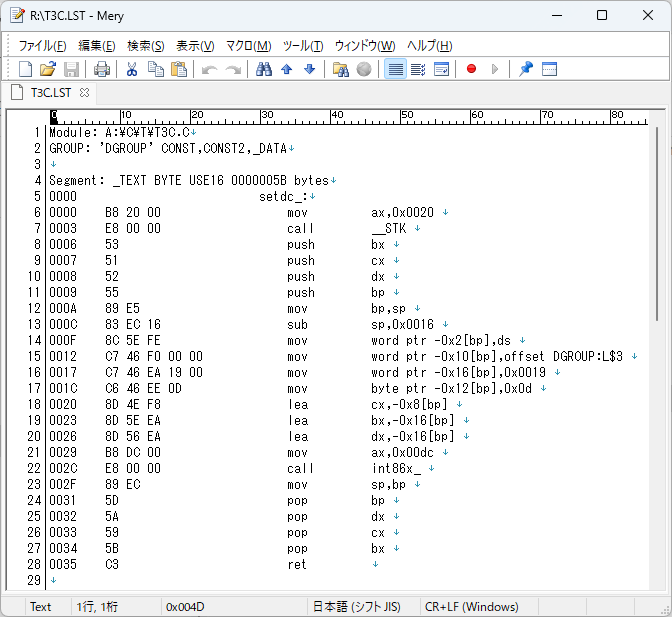The height and width of the screenshot is (617, 672).
Task: Click the vertical scrollbar thumb
Action: pyautogui.click(x=657, y=224)
